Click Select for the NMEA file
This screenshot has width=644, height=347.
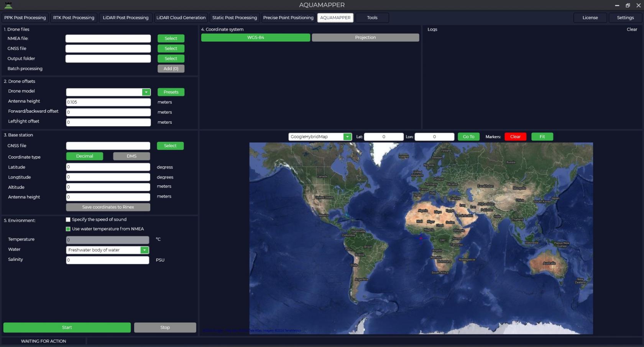click(171, 38)
